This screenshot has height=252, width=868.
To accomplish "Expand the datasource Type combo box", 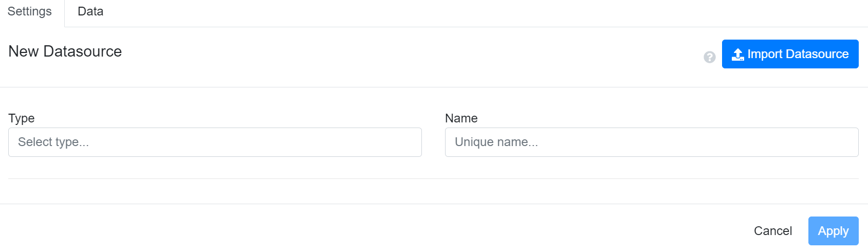I will (x=215, y=142).
